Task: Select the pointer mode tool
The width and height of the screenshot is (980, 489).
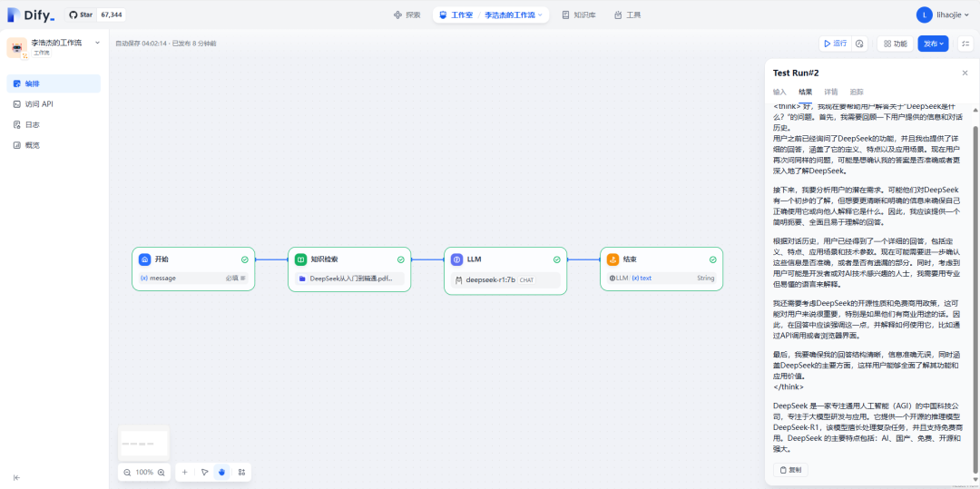Action: pos(205,472)
